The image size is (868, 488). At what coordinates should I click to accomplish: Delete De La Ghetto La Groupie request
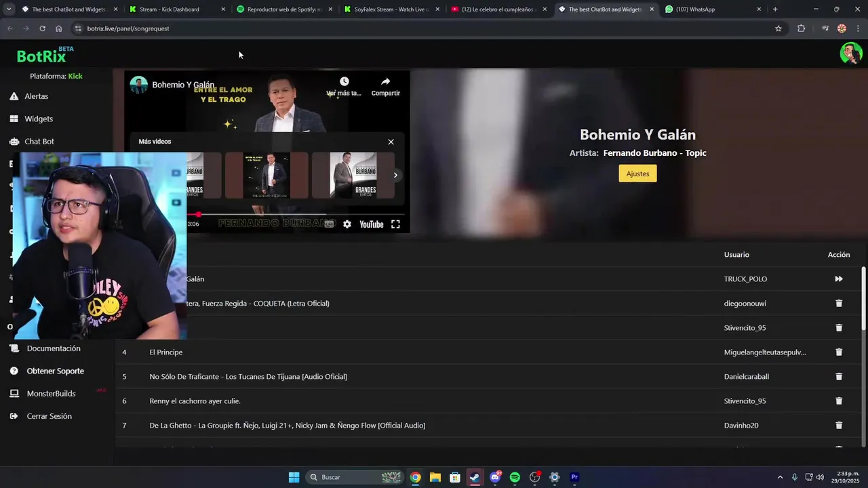839,425
